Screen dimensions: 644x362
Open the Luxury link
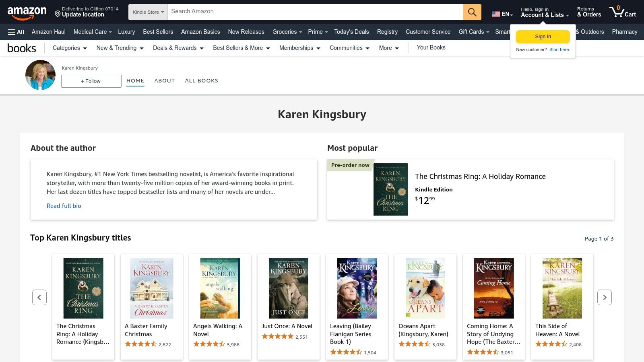point(126,32)
